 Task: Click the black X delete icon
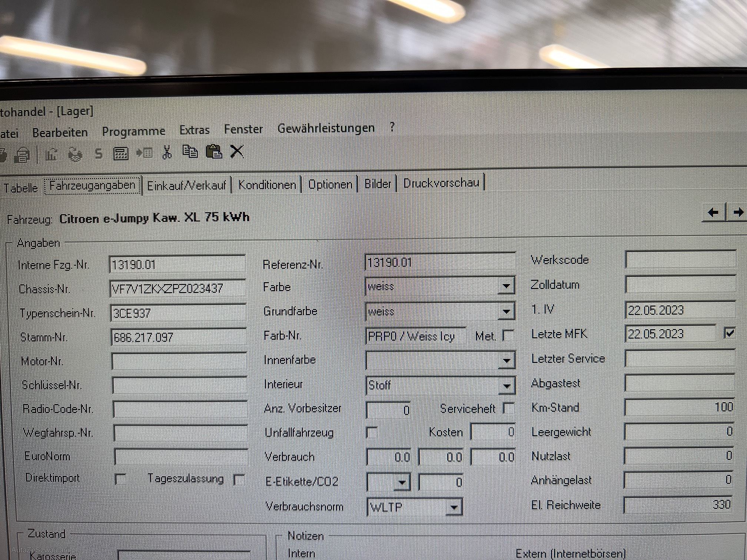237,151
